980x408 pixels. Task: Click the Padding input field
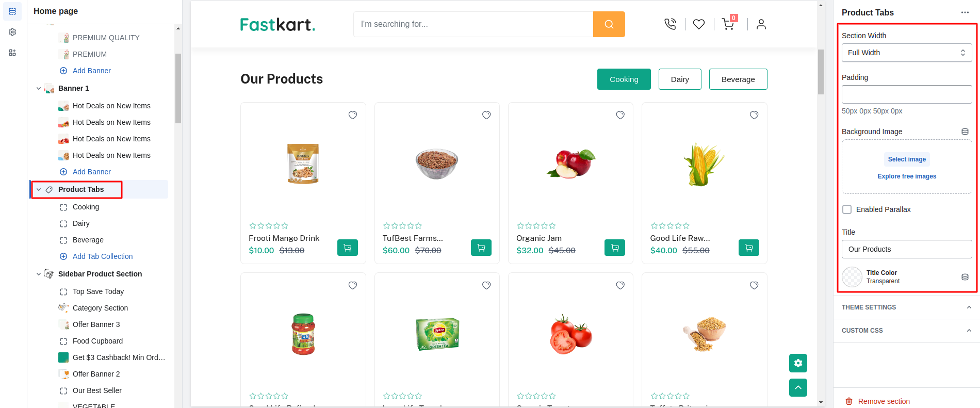coord(906,94)
